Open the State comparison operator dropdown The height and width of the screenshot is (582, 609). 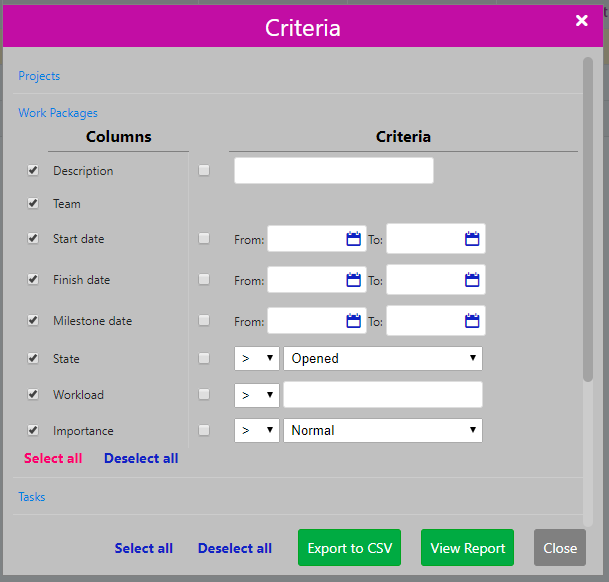(x=257, y=359)
